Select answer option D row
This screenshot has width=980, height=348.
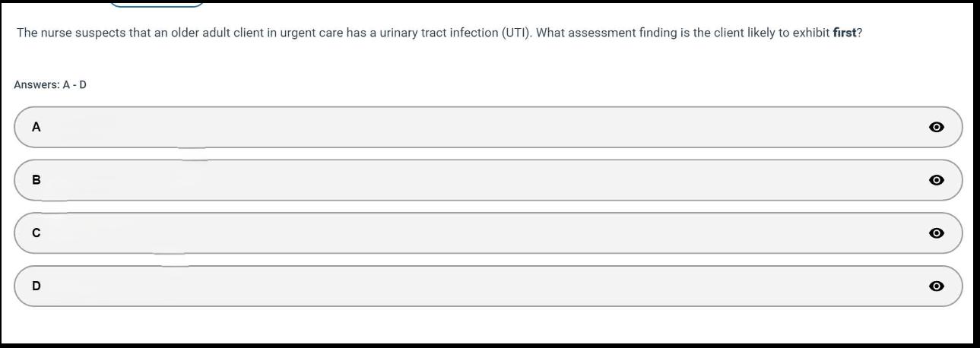pos(487,286)
